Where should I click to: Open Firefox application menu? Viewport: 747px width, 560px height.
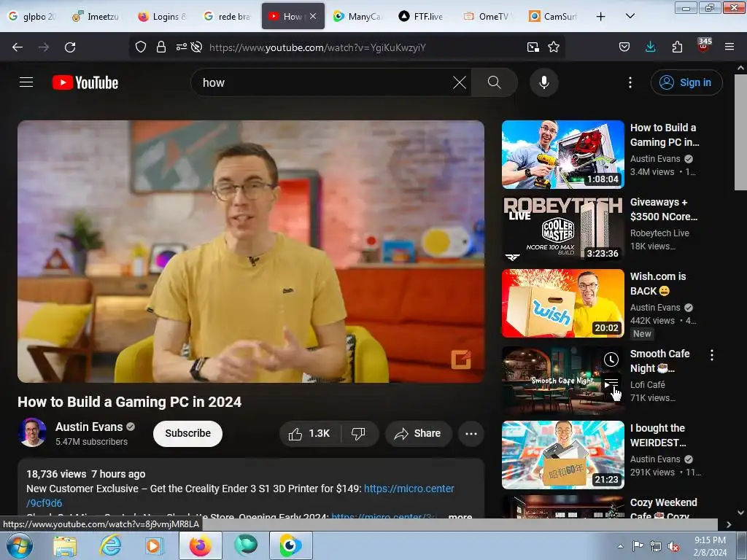pos(729,47)
